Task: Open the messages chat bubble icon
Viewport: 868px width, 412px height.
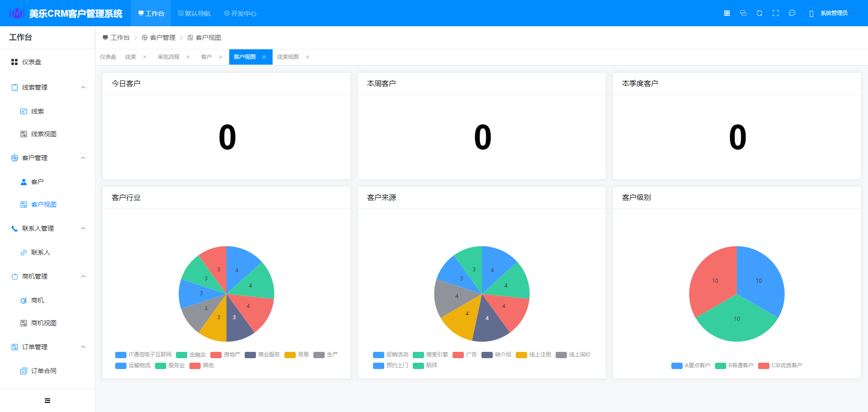Action: (x=792, y=13)
